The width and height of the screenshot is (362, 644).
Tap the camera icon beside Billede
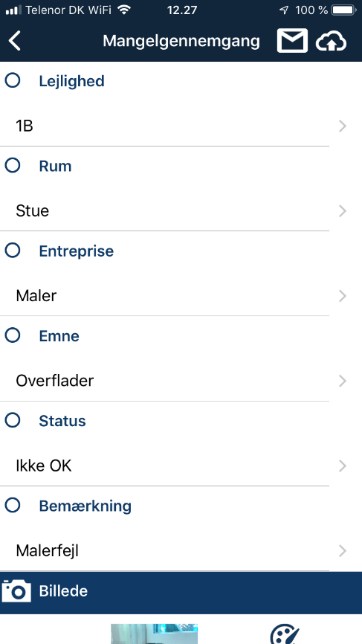point(16,591)
